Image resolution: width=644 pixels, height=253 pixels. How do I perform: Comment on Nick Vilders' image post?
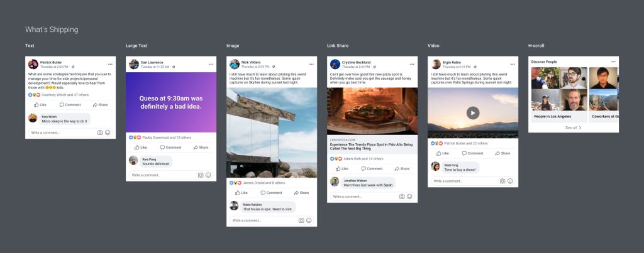click(x=271, y=193)
